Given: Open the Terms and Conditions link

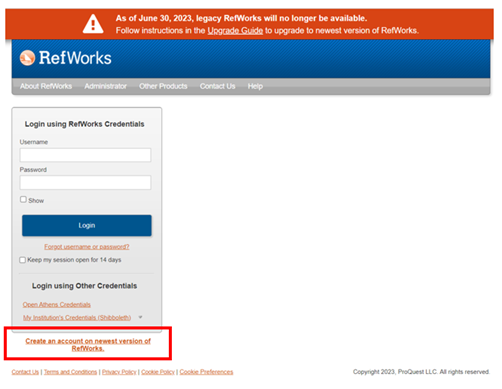Looking at the screenshot, I should pos(70,372).
